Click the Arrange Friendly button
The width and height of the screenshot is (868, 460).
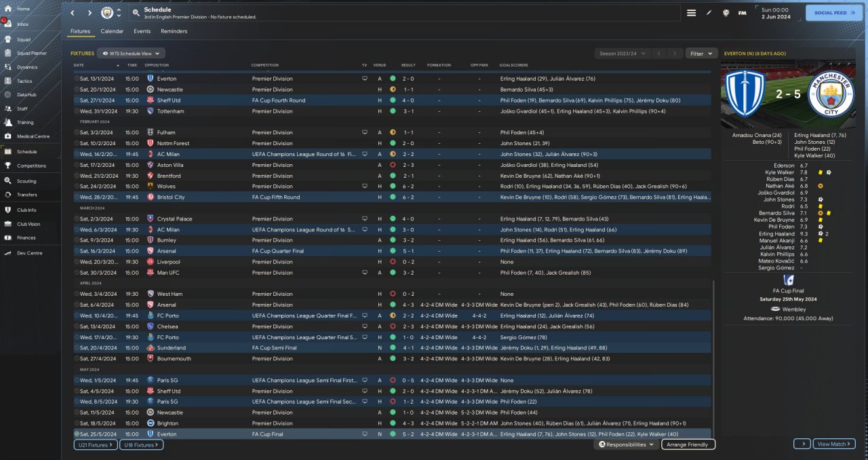coord(688,444)
